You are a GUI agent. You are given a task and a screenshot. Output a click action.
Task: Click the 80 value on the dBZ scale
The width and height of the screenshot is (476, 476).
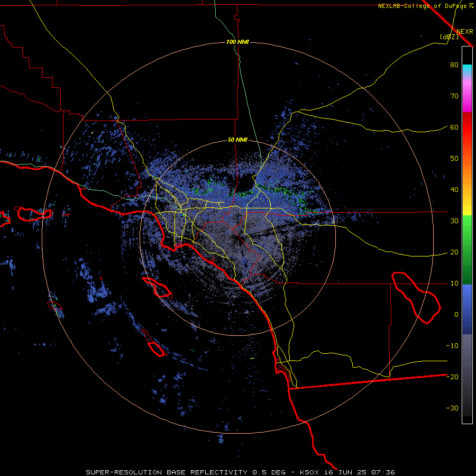454,65
